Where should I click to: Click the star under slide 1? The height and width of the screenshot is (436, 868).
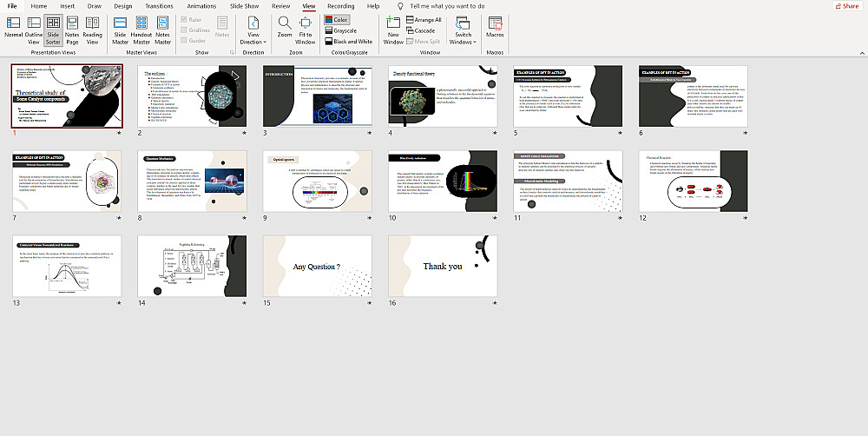point(119,133)
